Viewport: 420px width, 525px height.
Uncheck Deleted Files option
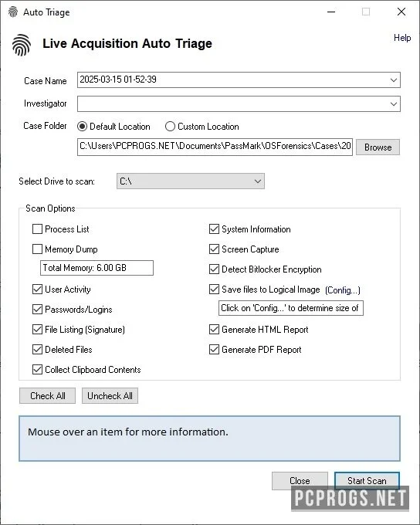click(x=37, y=350)
